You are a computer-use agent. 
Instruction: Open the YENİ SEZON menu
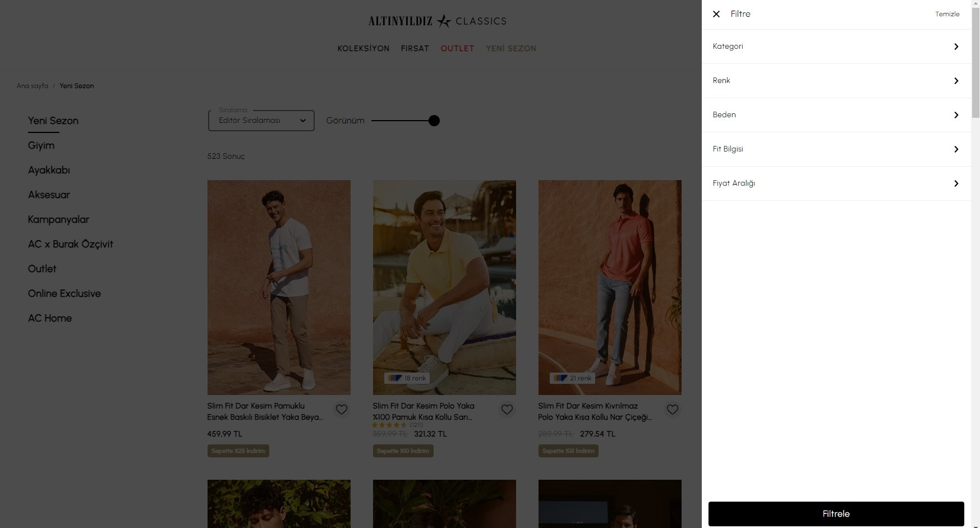[511, 49]
